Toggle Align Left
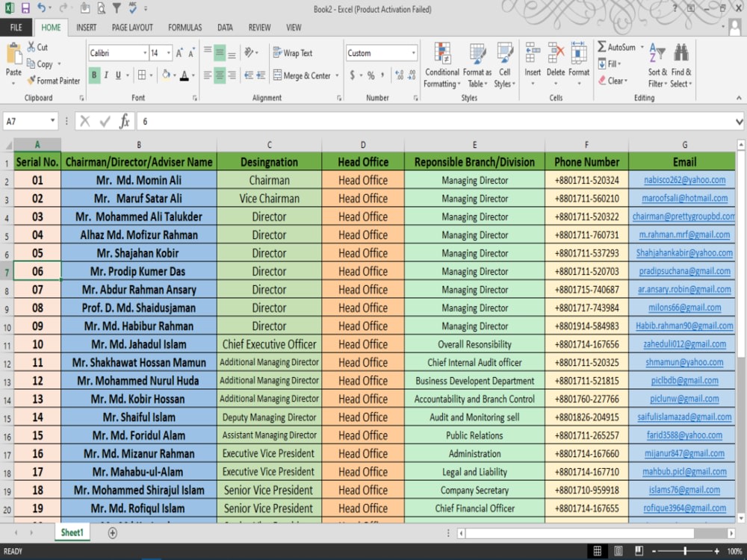 208,75
